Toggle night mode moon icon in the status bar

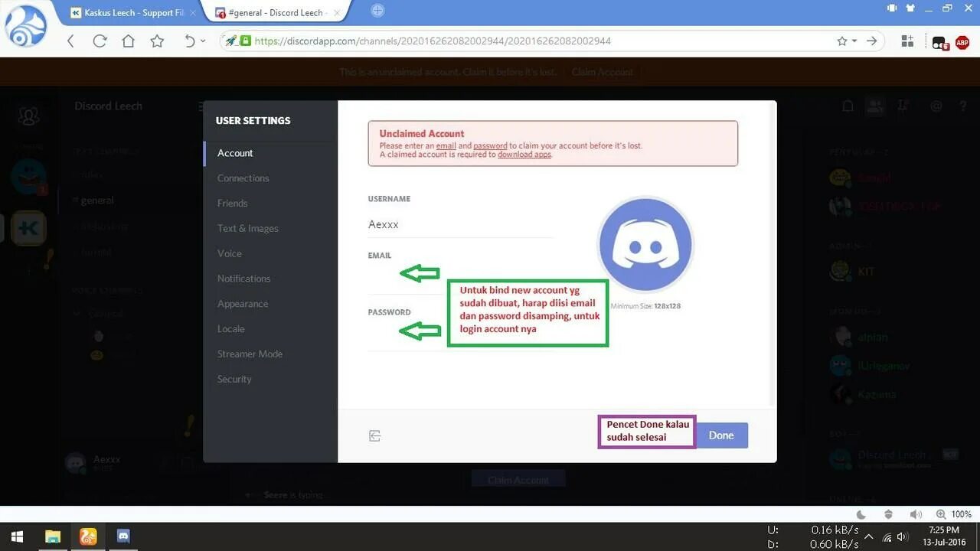tap(861, 514)
